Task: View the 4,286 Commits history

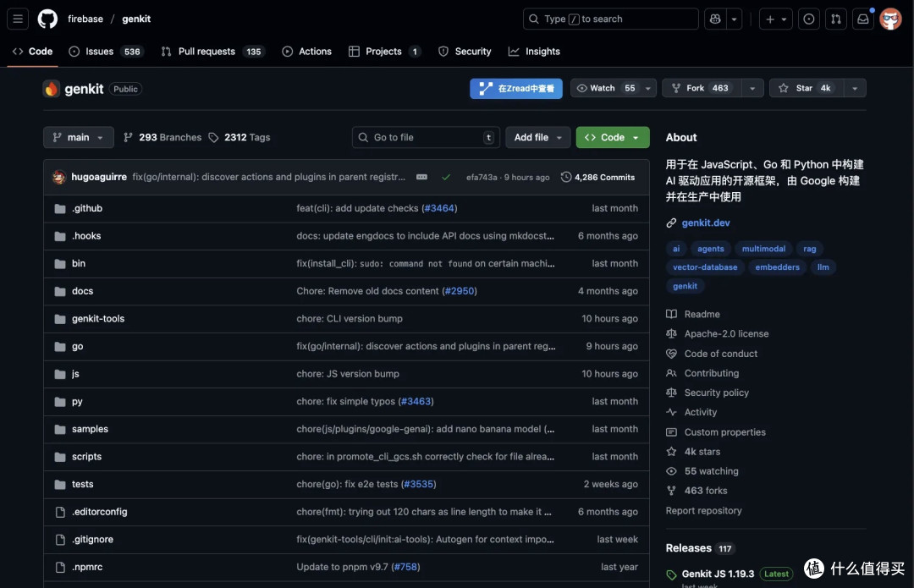Action: click(x=597, y=177)
